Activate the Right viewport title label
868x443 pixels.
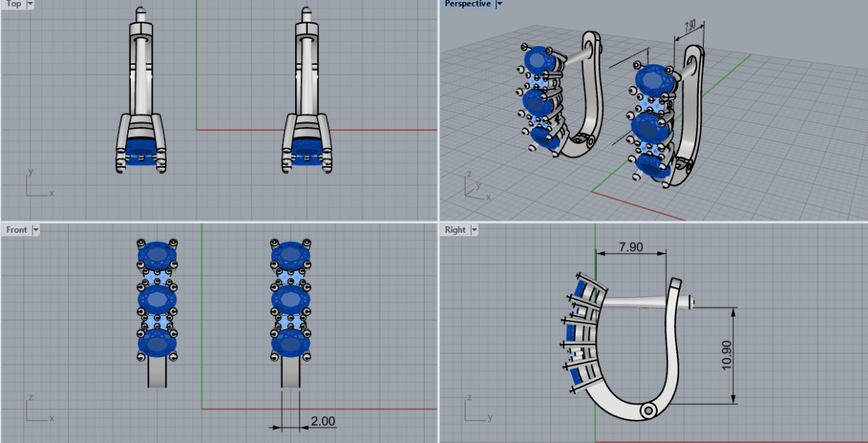456,230
